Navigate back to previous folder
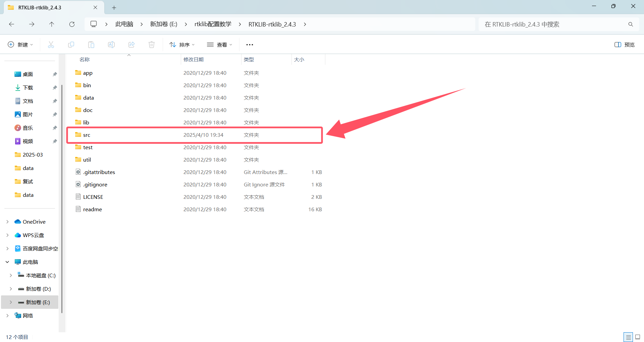This screenshot has height=342, width=644. point(11,24)
